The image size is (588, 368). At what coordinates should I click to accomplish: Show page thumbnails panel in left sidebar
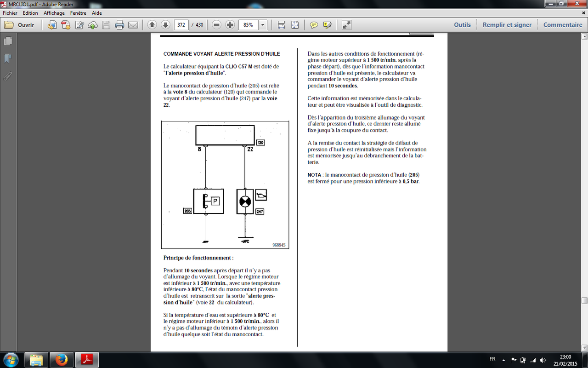click(x=8, y=41)
